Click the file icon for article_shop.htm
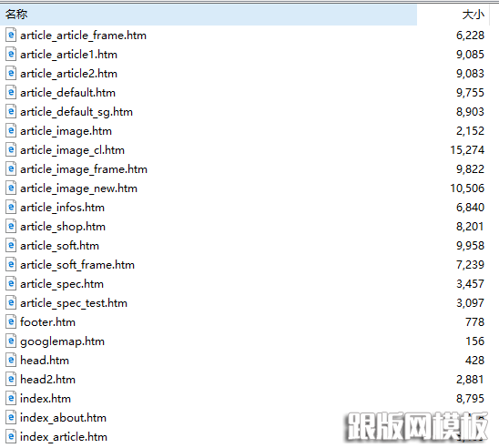This screenshot has width=499, height=448. click(x=11, y=226)
